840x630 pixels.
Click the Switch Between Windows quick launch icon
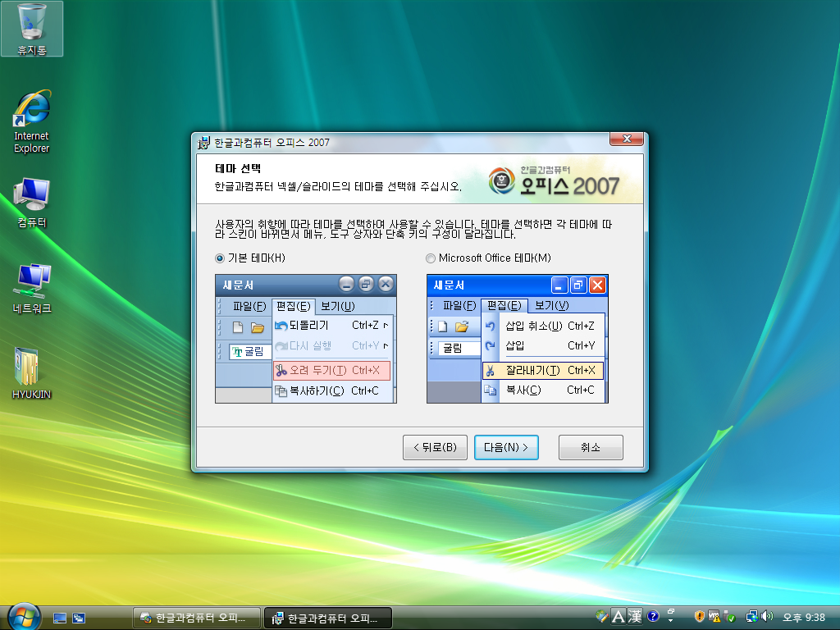(x=79, y=619)
